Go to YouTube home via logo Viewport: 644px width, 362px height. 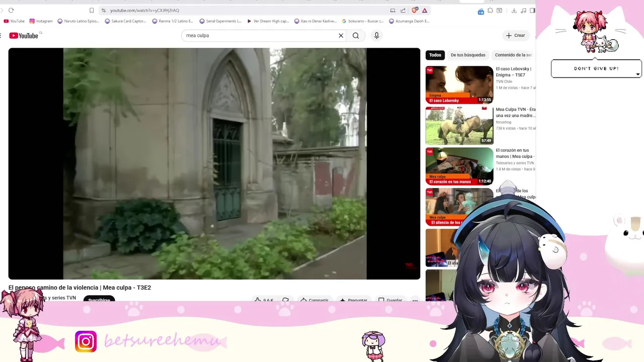point(24,36)
